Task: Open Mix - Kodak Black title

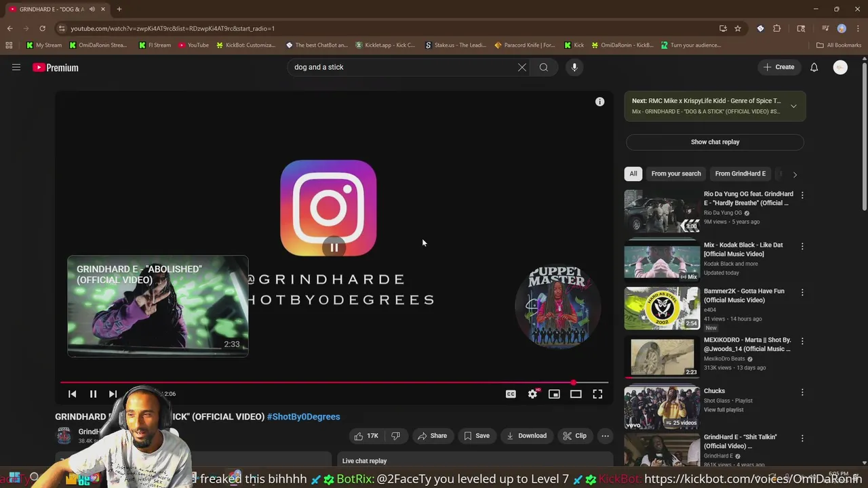Action: (x=743, y=249)
